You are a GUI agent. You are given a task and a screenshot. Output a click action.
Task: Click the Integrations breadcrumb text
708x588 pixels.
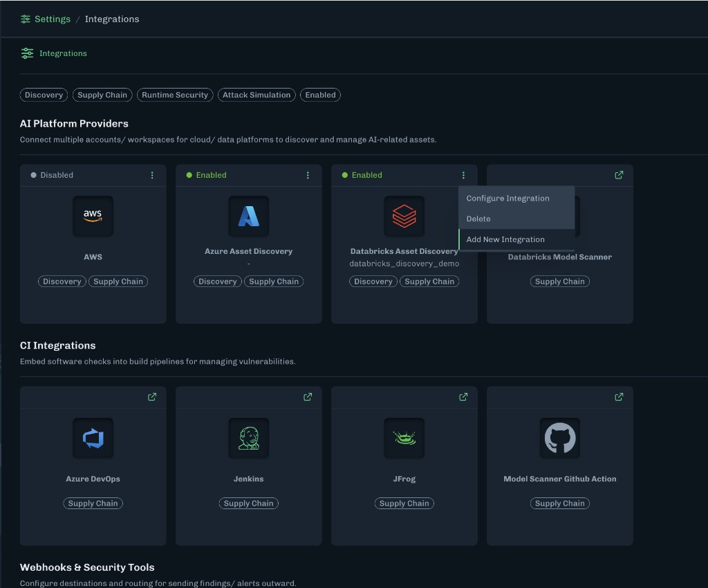[x=112, y=19]
